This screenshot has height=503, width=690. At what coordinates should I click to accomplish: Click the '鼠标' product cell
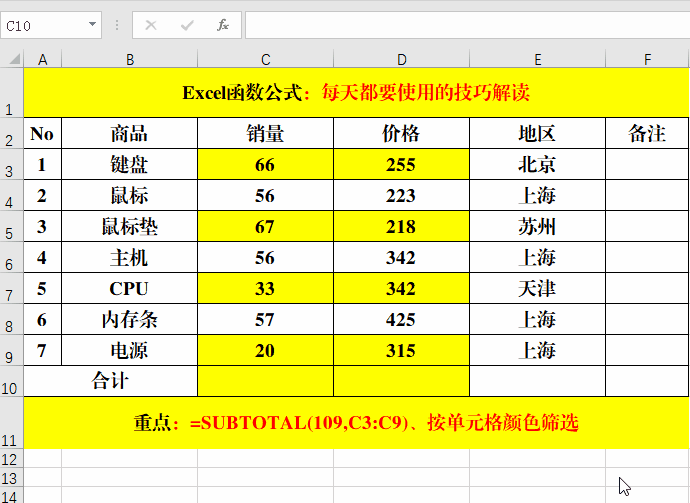pyautogui.click(x=129, y=195)
